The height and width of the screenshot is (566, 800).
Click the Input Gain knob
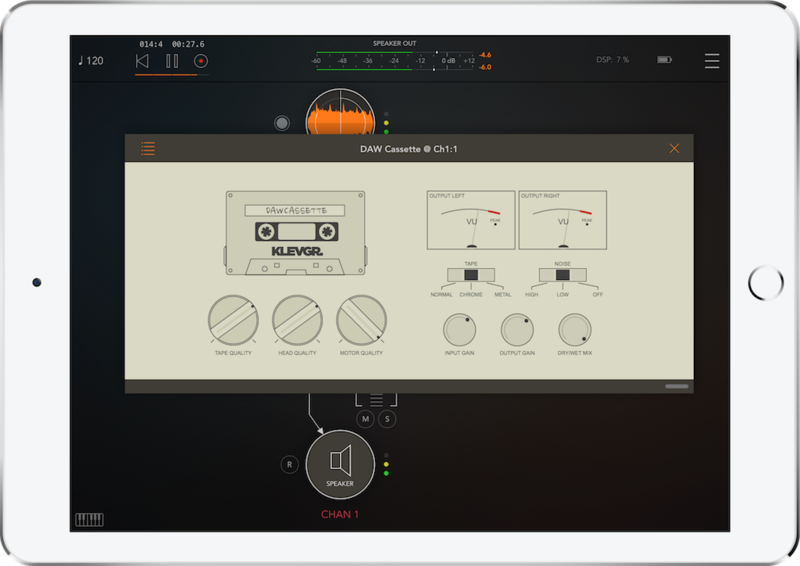[459, 329]
